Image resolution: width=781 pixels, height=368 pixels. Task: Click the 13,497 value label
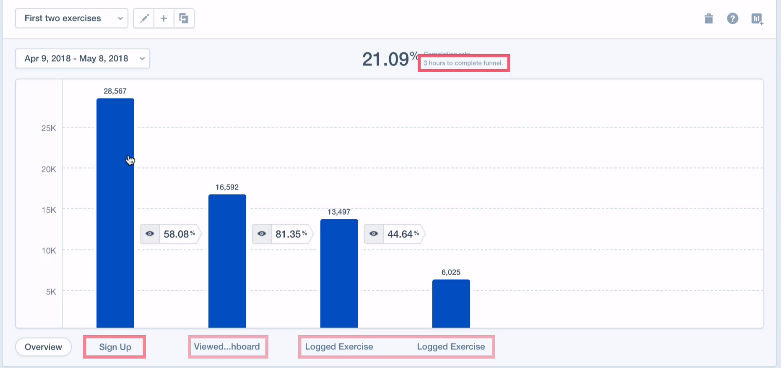pos(339,212)
